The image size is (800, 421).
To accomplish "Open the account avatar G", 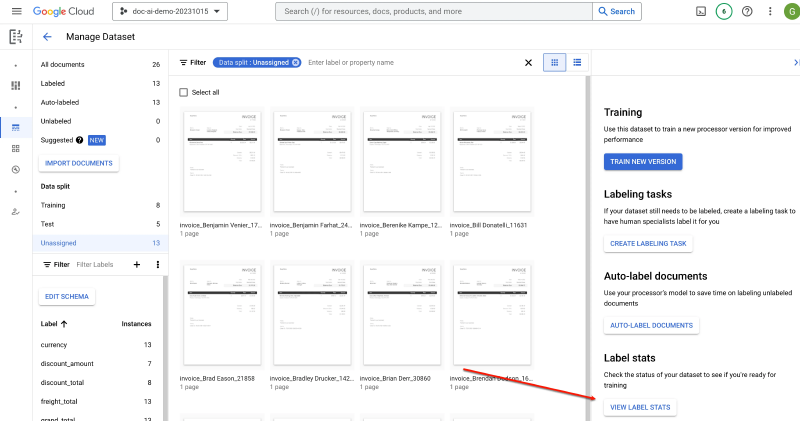I will pyautogui.click(x=792, y=11).
